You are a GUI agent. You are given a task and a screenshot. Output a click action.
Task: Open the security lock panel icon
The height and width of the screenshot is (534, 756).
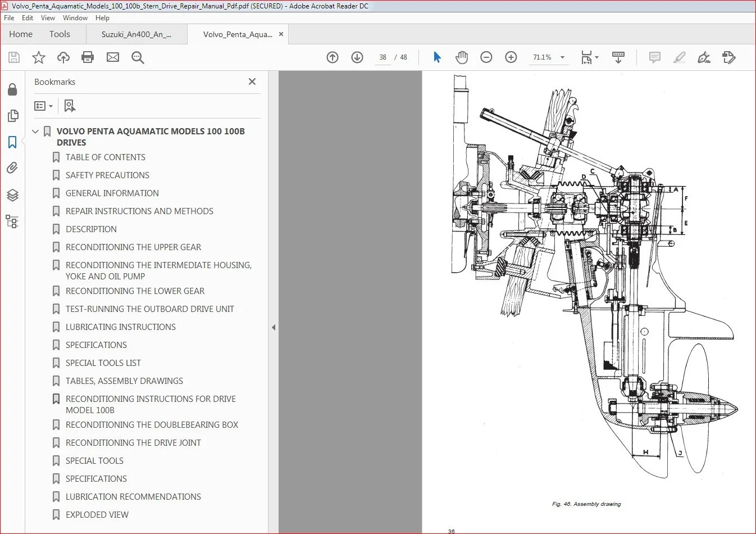click(12, 90)
